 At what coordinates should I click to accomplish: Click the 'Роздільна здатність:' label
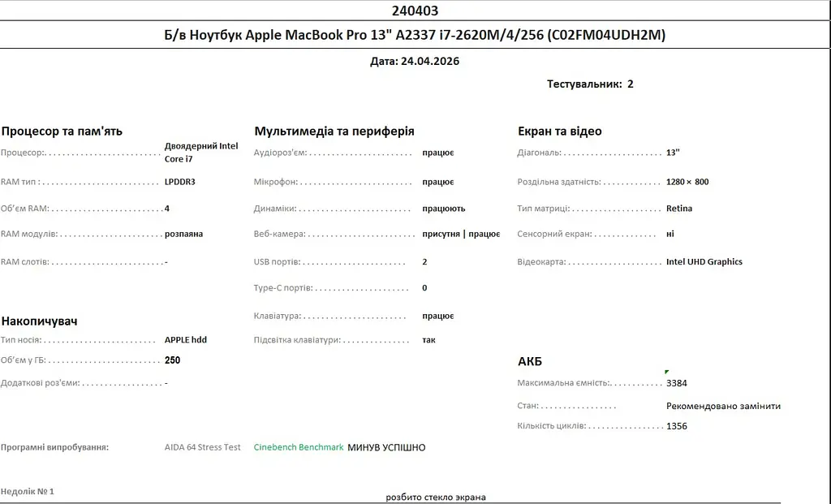559,182
